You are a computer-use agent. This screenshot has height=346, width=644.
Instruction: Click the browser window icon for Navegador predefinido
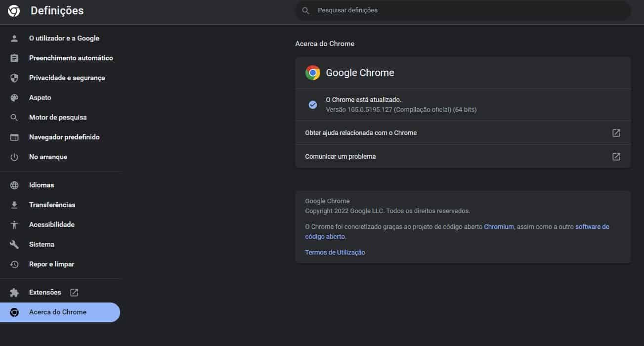pyautogui.click(x=14, y=137)
